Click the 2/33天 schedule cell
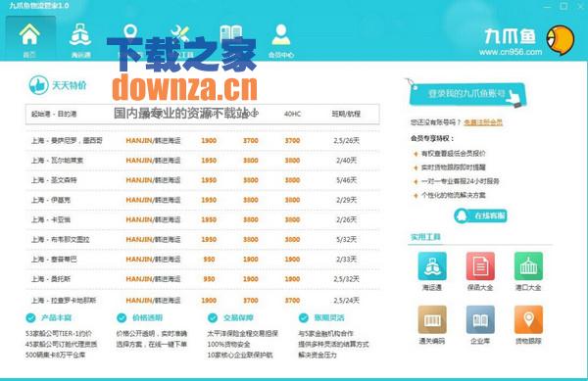Viewport: 588px width, 381px height. [346, 260]
